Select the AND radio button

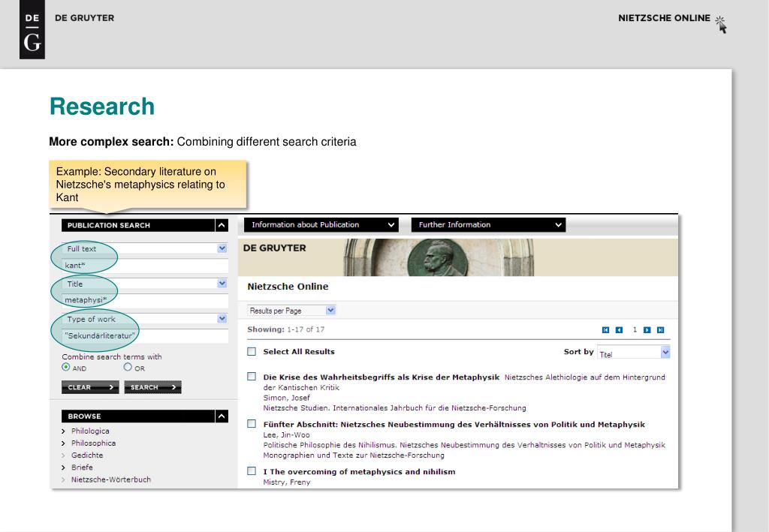click(x=66, y=367)
